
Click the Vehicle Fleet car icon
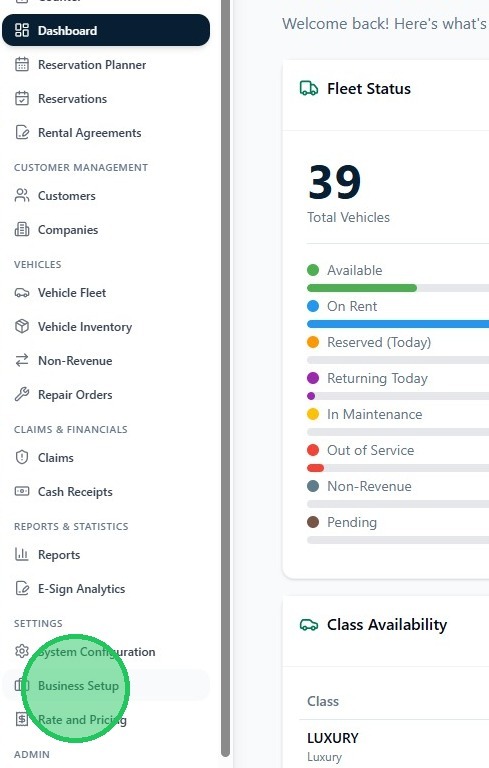click(22, 293)
